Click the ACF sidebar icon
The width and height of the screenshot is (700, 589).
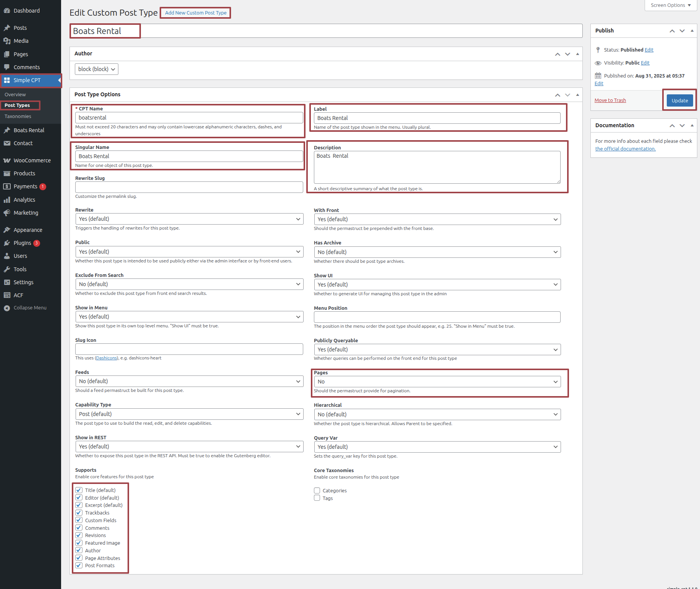(7, 295)
